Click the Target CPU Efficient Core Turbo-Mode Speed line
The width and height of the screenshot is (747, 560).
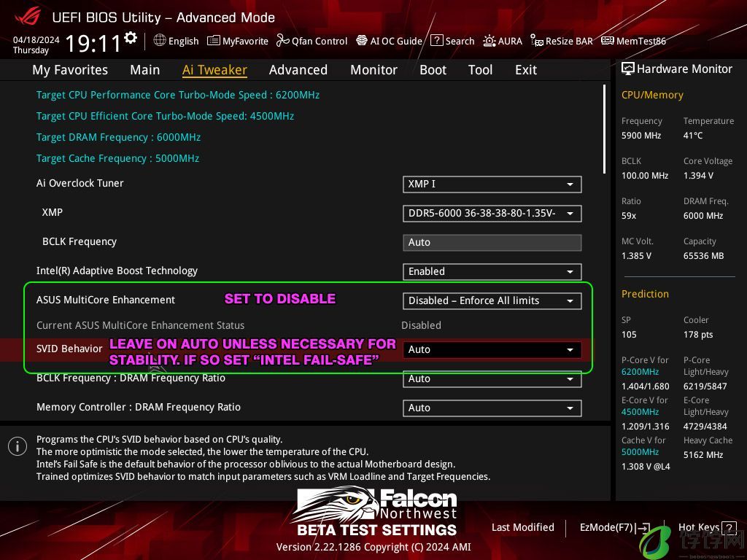[165, 116]
